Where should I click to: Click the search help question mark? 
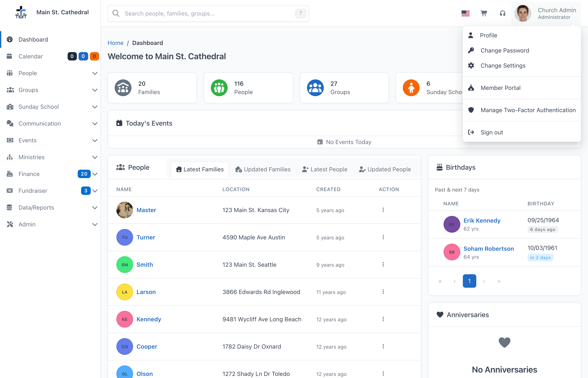coord(300,13)
